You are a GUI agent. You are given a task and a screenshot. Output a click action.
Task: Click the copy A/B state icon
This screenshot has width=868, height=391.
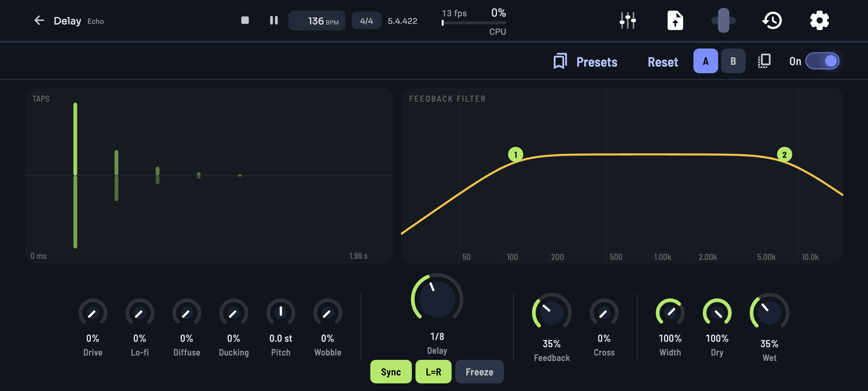pos(764,61)
